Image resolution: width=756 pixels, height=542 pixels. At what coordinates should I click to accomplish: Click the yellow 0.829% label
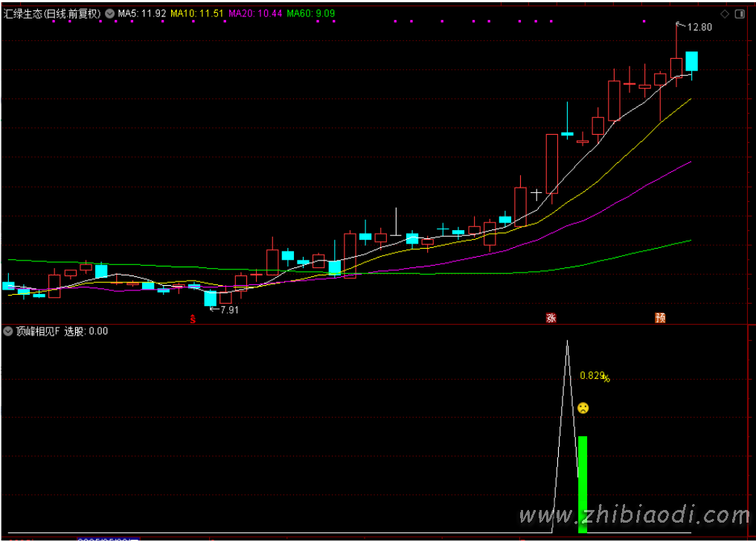tap(595, 376)
